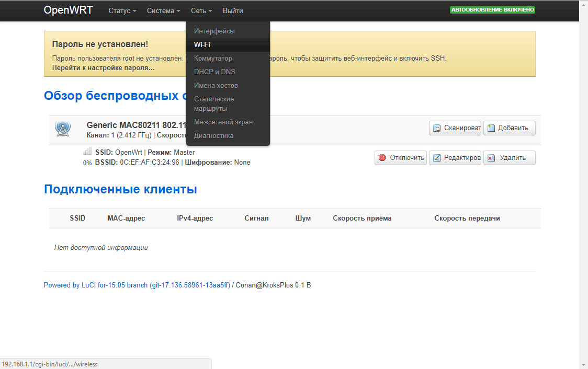588x369 pixels.
Task: Select Статические маршруты menu entry
Action: click(x=228, y=104)
